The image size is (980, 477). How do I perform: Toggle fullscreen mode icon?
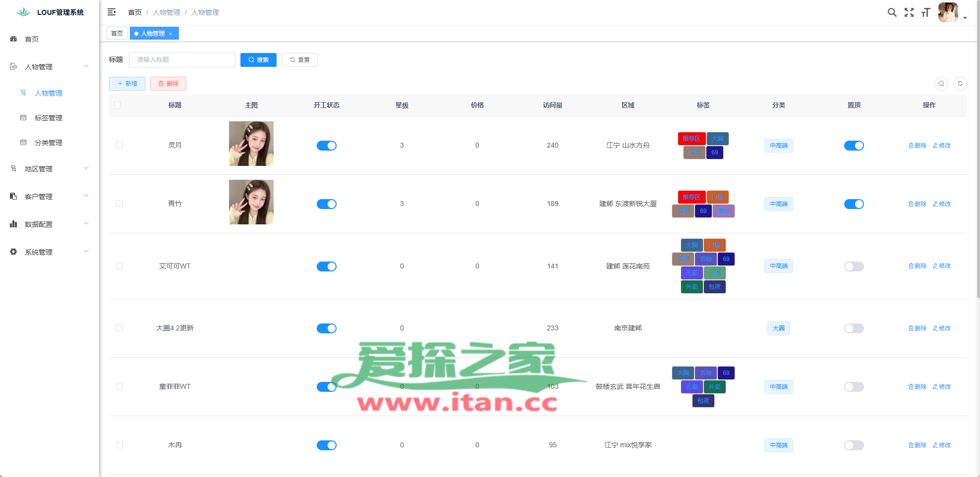(x=909, y=12)
